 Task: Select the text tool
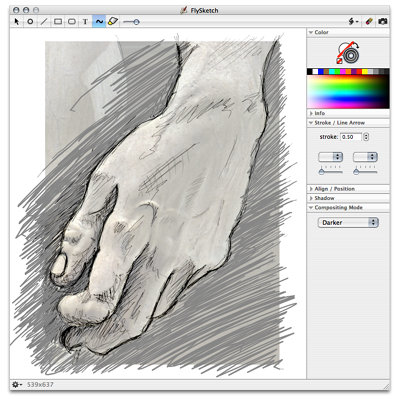[85, 22]
